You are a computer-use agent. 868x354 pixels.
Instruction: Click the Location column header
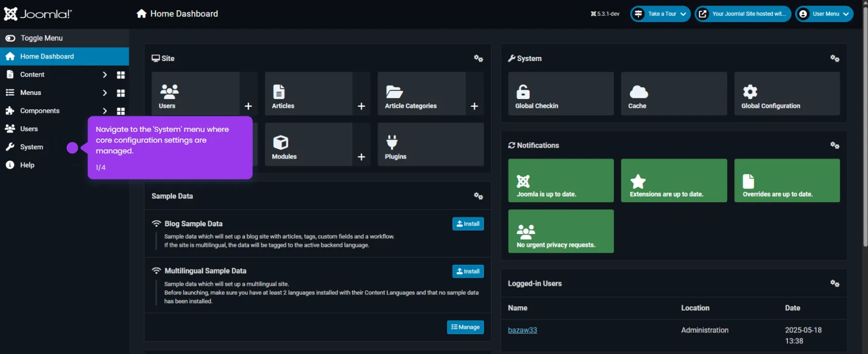[695, 308]
